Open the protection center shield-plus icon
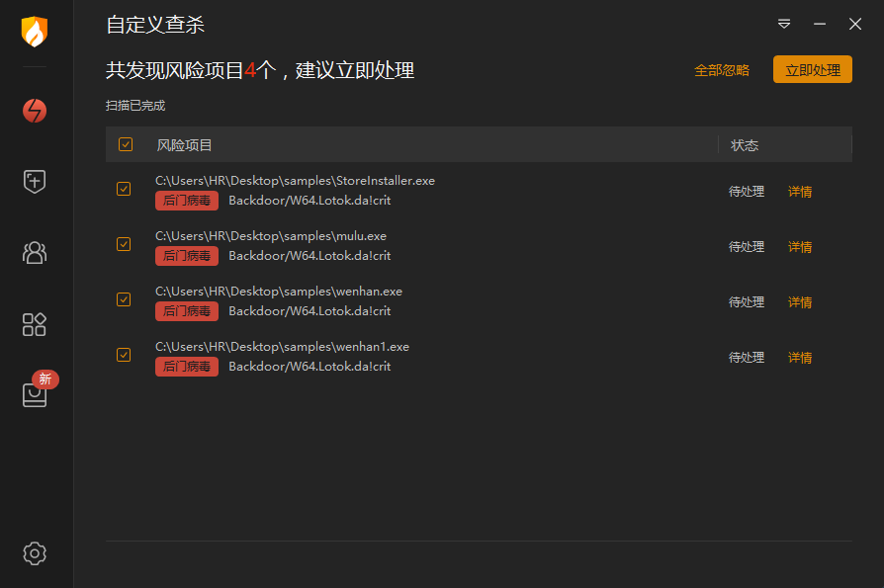The height and width of the screenshot is (588, 884). 35,182
